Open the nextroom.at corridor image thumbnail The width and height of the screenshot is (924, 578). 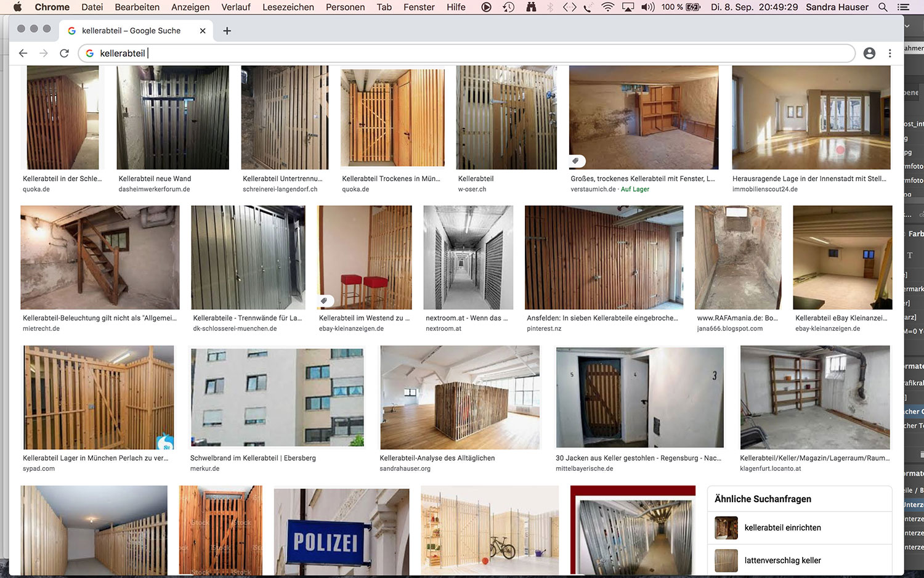[x=468, y=258]
